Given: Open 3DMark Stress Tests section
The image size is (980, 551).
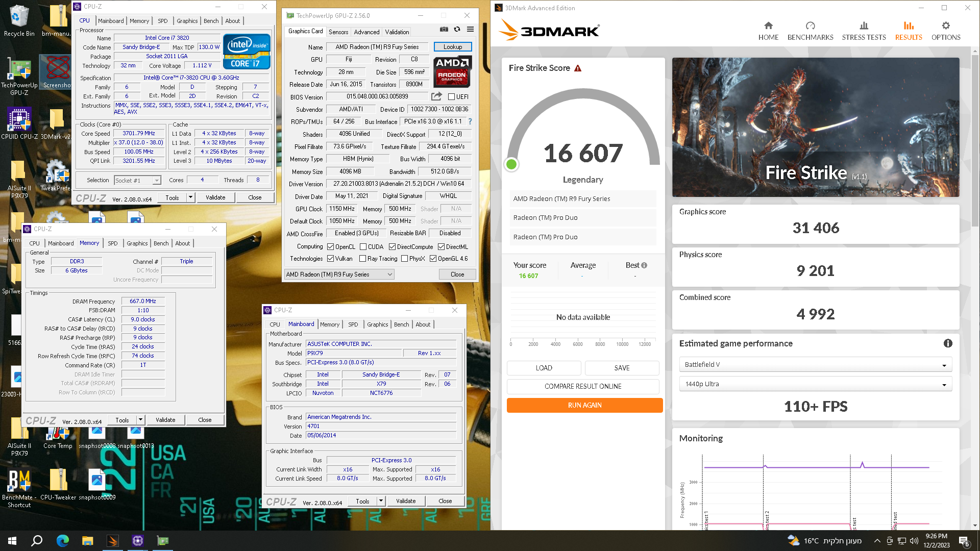Looking at the screenshot, I should (x=864, y=31).
